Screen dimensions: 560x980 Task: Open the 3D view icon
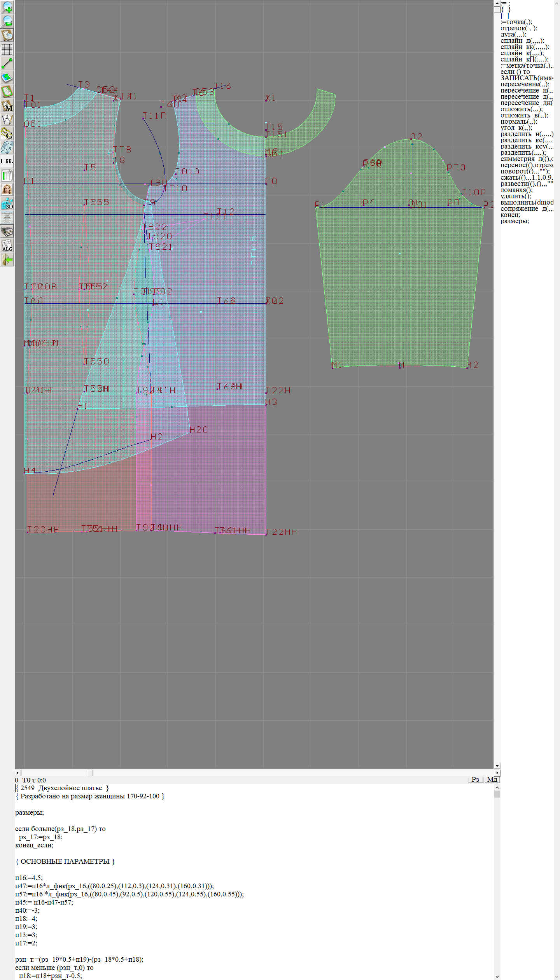pos(7,204)
